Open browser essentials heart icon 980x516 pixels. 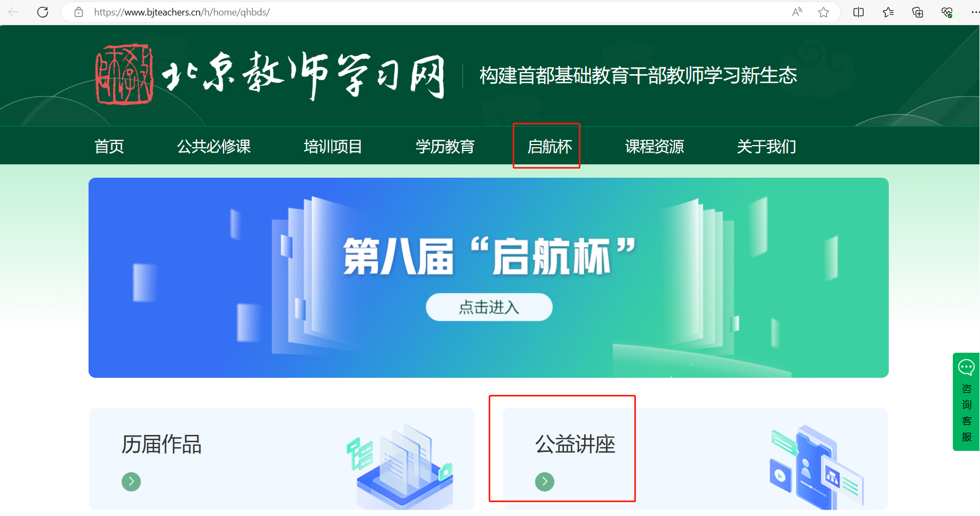click(947, 12)
